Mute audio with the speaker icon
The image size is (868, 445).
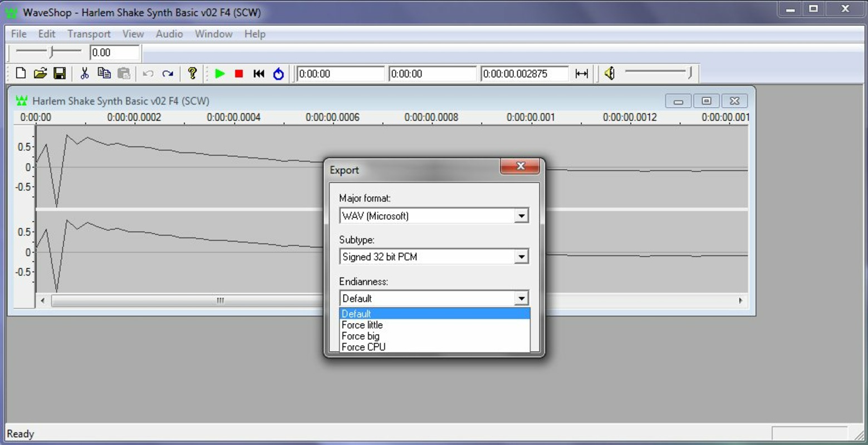[610, 73]
